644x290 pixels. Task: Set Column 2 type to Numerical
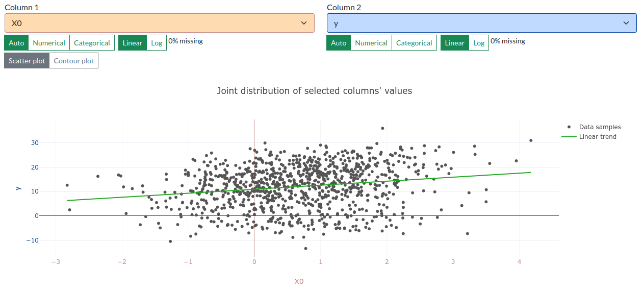371,43
